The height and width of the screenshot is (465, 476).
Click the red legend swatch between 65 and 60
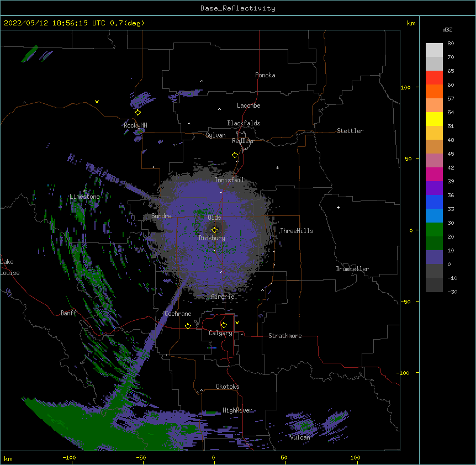434,78
